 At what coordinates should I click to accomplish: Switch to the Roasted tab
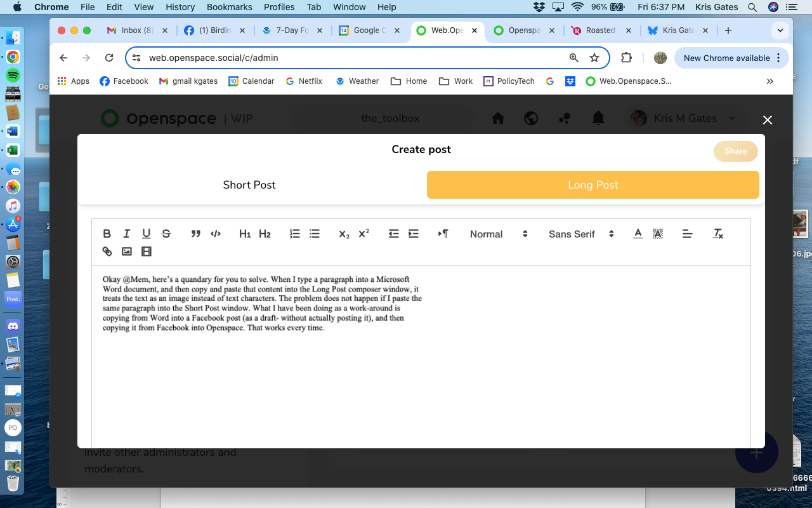pos(601,30)
